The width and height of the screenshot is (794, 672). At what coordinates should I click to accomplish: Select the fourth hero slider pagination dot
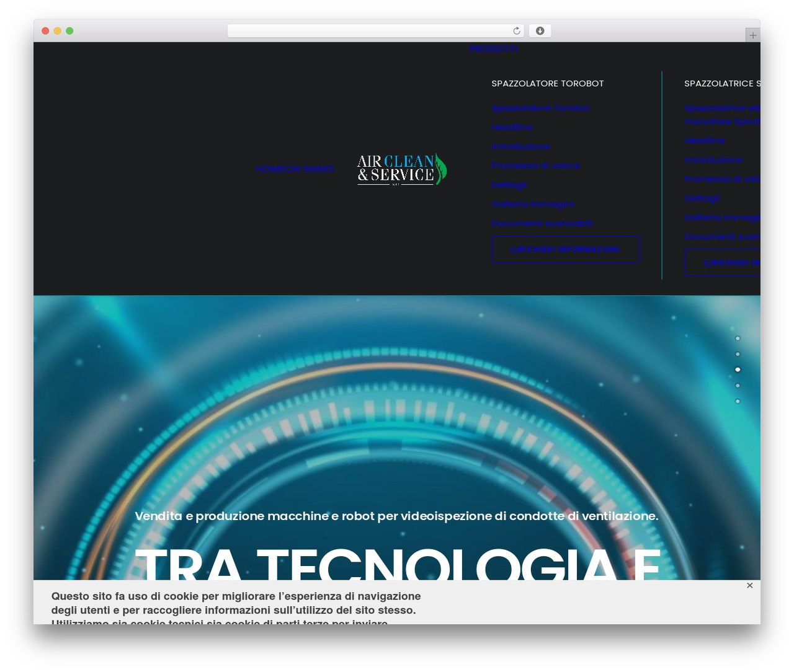[738, 386]
